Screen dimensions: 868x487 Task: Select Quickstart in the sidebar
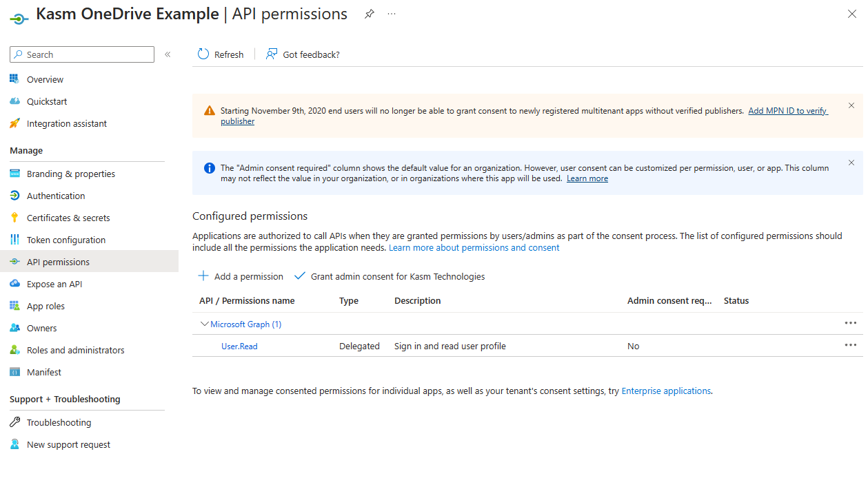tap(46, 101)
